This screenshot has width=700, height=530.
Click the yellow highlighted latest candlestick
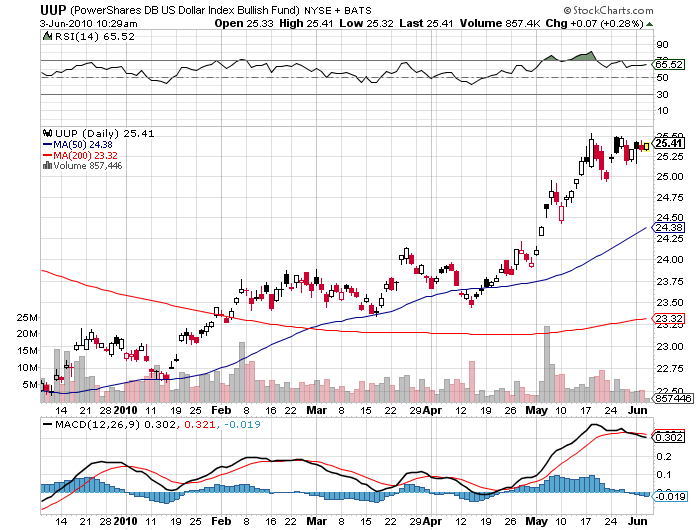point(646,146)
